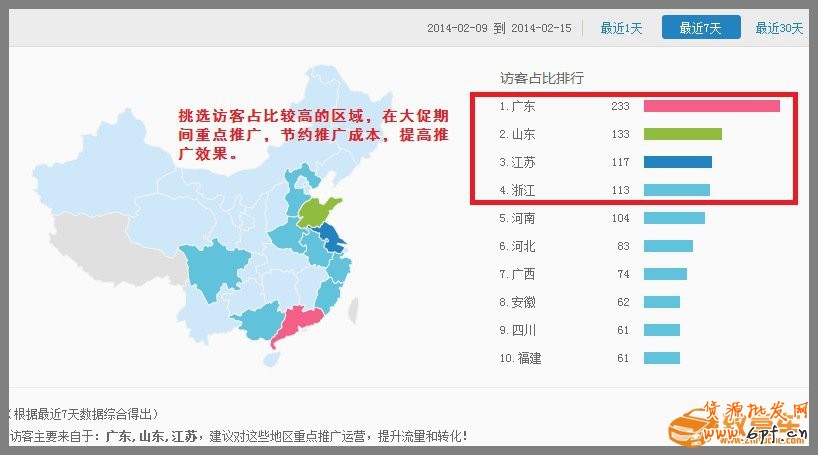The height and width of the screenshot is (455, 818).
Task: Click the 四川 ranking entry
Action: pyautogui.click(x=522, y=330)
